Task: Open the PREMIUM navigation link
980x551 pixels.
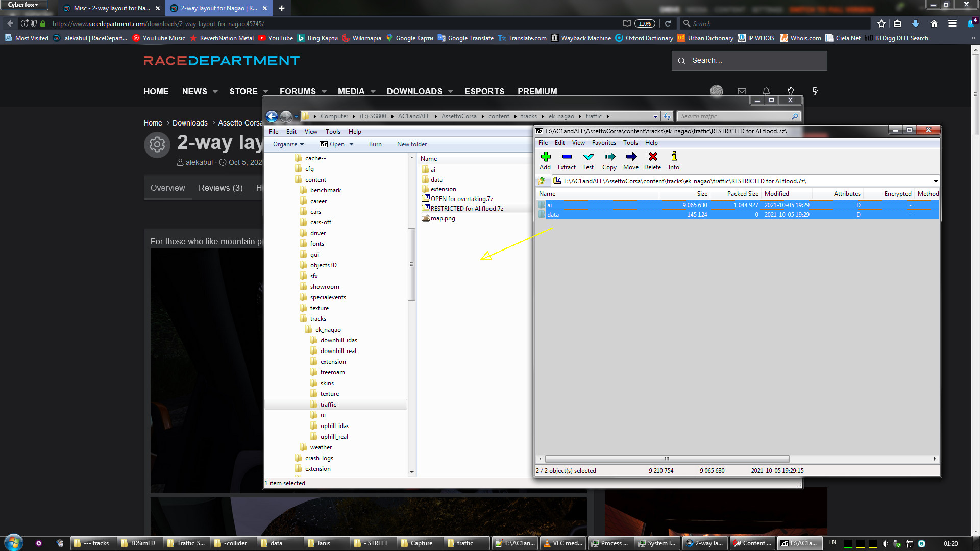Action: pos(537,91)
